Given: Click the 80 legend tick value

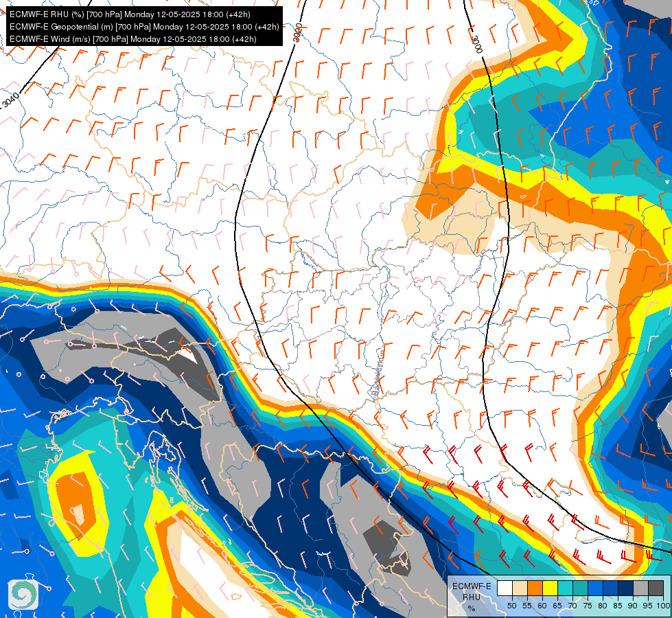Looking at the screenshot, I should (603, 606).
